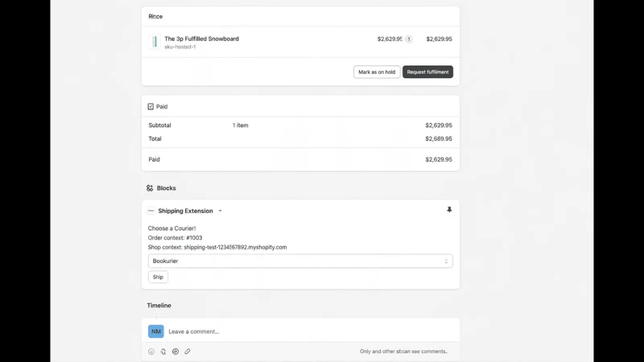This screenshot has height=362, width=644.
Task: Click the hashtag reference icon in the comment toolbar
Action: pos(175,352)
